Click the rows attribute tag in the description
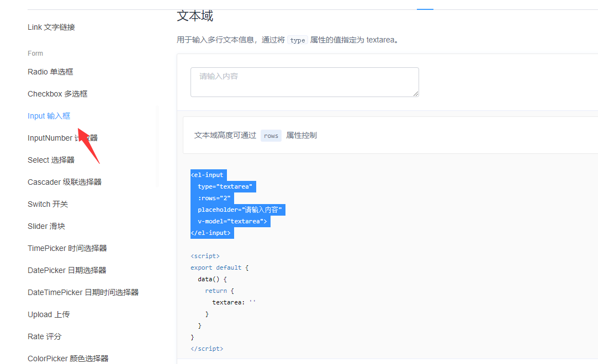 pos(271,135)
